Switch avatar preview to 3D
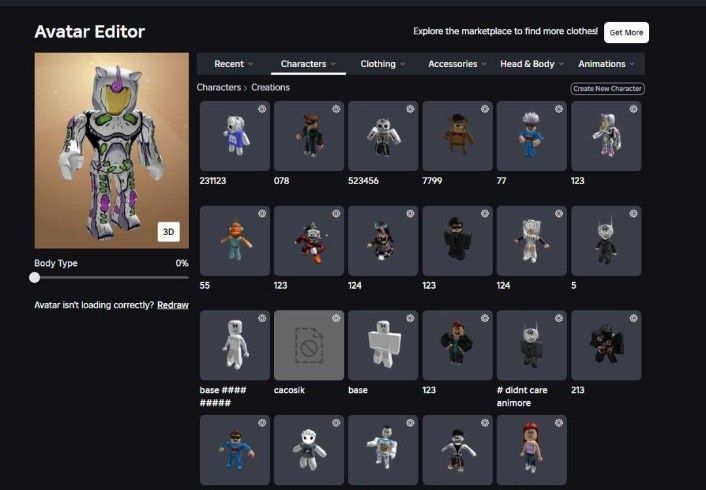 coord(168,232)
